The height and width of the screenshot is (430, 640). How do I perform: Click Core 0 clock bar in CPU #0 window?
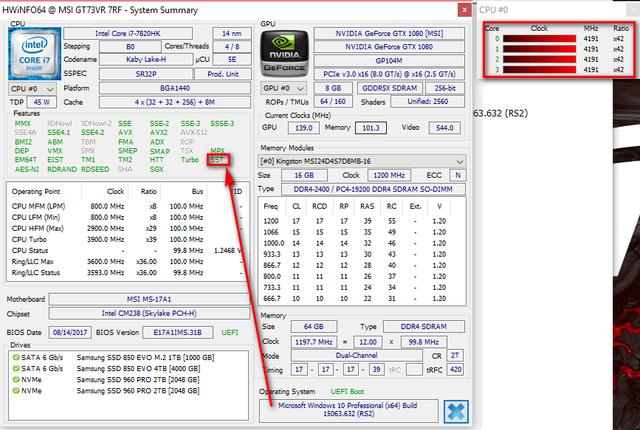tap(539, 39)
